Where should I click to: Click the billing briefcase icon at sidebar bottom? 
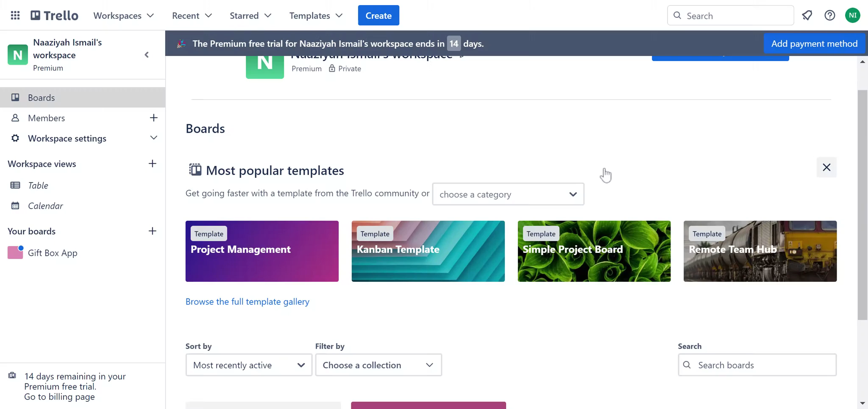(12, 375)
